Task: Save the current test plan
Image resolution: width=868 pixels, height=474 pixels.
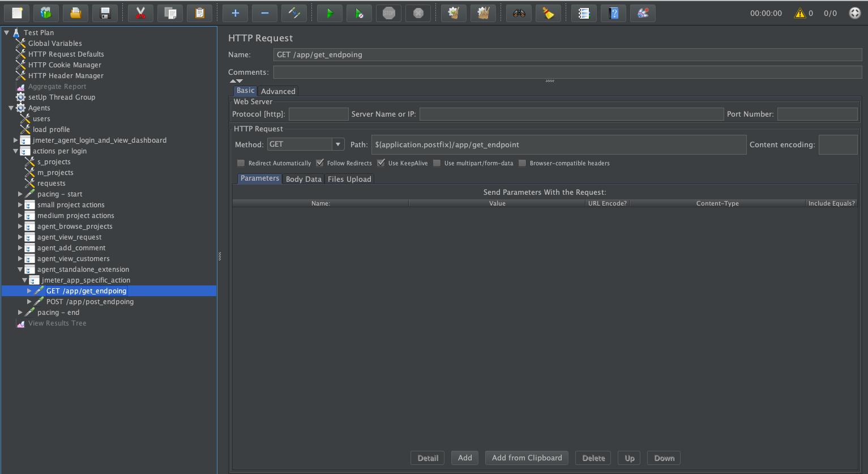Action: pyautogui.click(x=105, y=12)
